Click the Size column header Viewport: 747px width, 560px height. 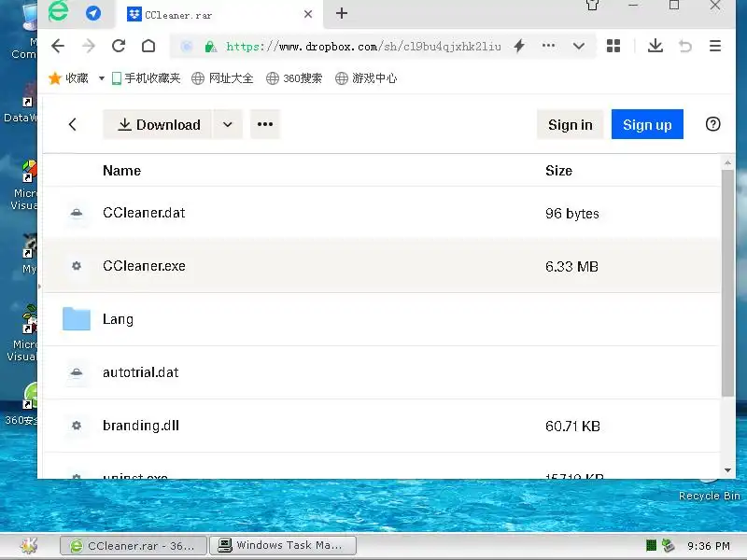(x=558, y=171)
